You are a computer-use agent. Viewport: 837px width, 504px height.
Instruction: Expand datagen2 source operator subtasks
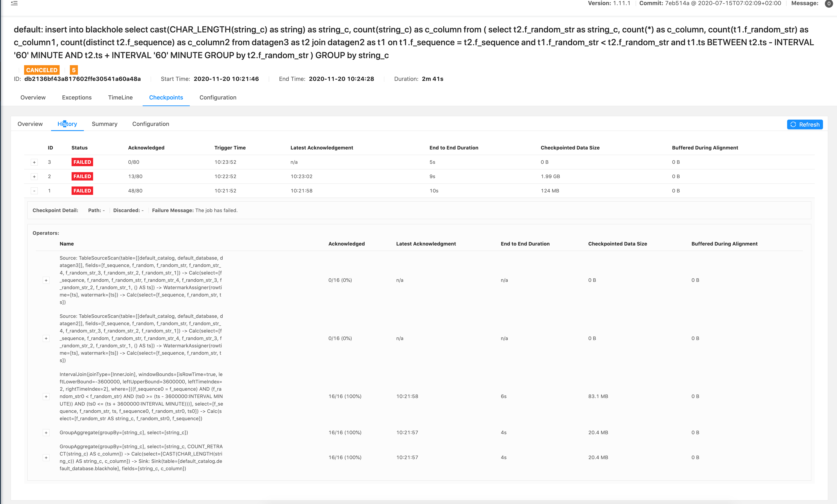pos(46,338)
